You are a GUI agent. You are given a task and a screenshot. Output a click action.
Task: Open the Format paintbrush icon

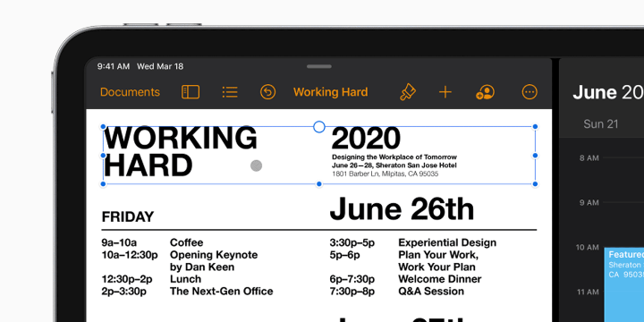click(x=408, y=92)
